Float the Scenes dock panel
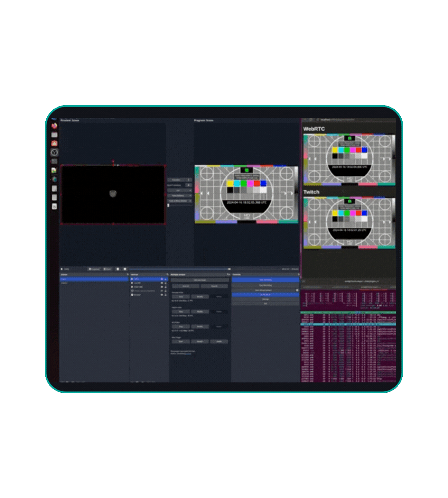Screen dimensions: 448x498 (x=127, y=274)
